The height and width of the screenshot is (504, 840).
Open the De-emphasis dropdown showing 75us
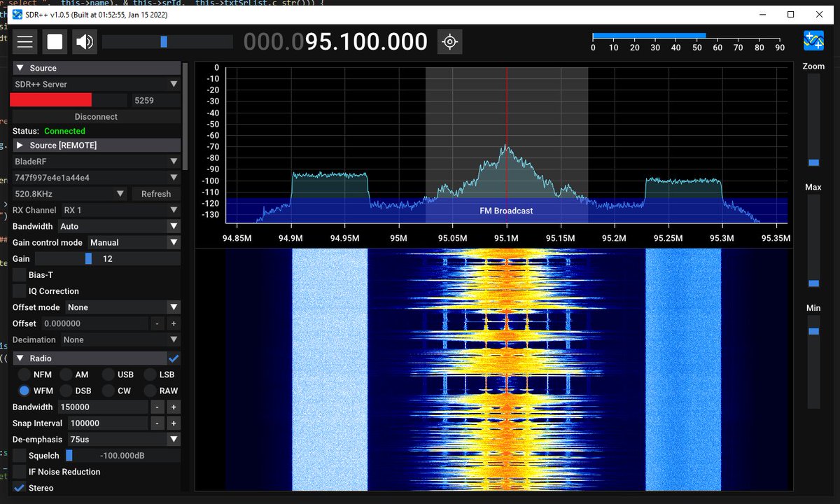[123, 439]
